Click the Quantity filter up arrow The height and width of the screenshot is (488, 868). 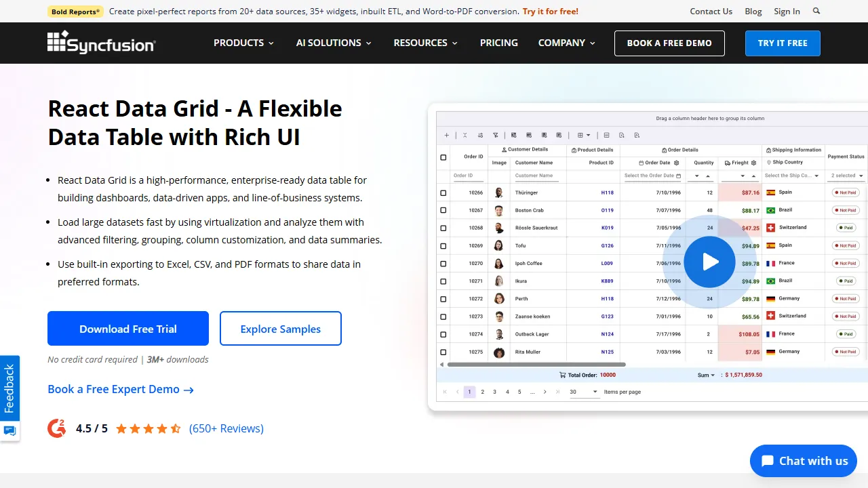coord(708,176)
